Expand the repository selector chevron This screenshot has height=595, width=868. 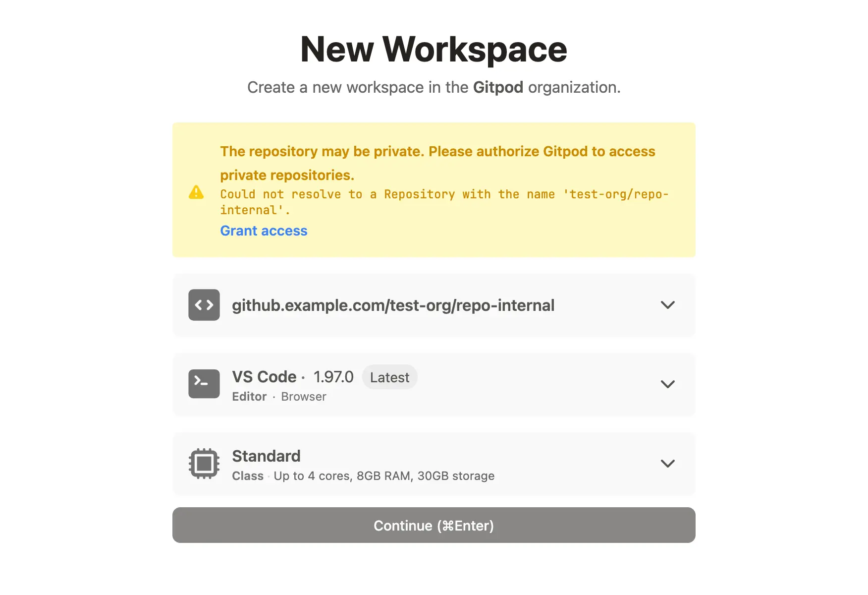pos(668,305)
